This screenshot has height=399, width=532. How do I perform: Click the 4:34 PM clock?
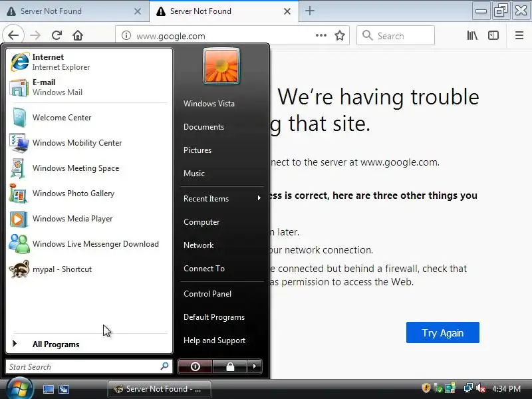(506, 388)
